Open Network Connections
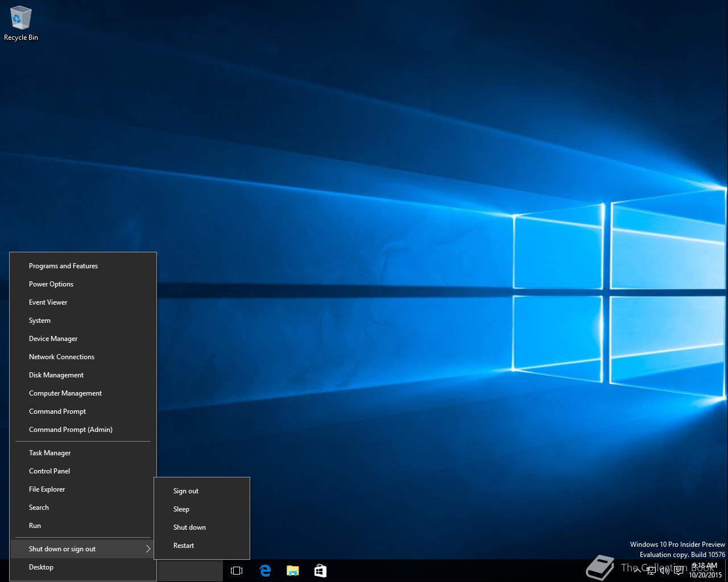Viewport: 728px width, 582px height. click(83, 357)
